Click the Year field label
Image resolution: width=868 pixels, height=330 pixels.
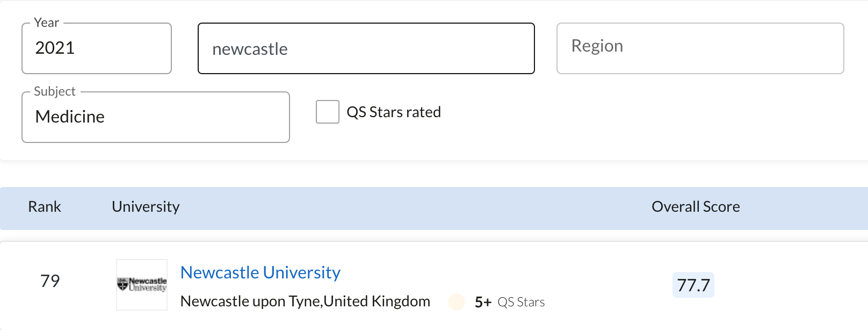click(x=46, y=23)
